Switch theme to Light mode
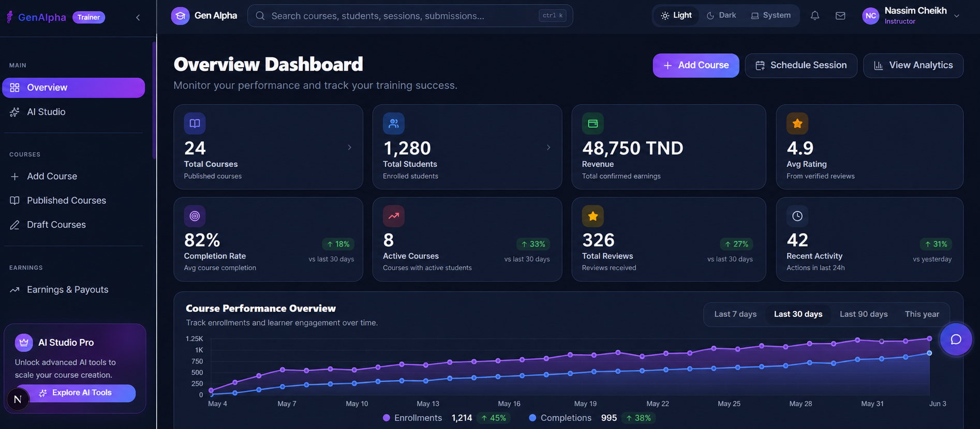980x429 pixels. (676, 16)
